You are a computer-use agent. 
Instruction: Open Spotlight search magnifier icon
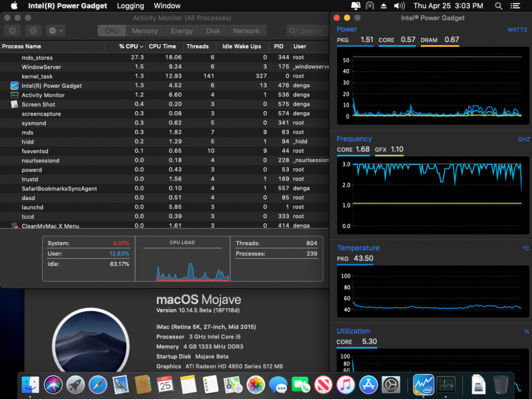tap(498, 6)
